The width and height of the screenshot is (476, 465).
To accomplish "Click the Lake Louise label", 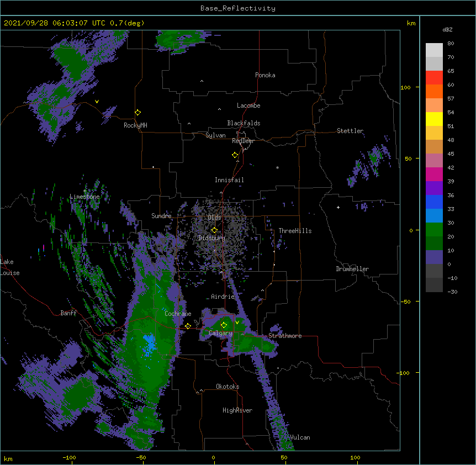I will tap(10, 267).
